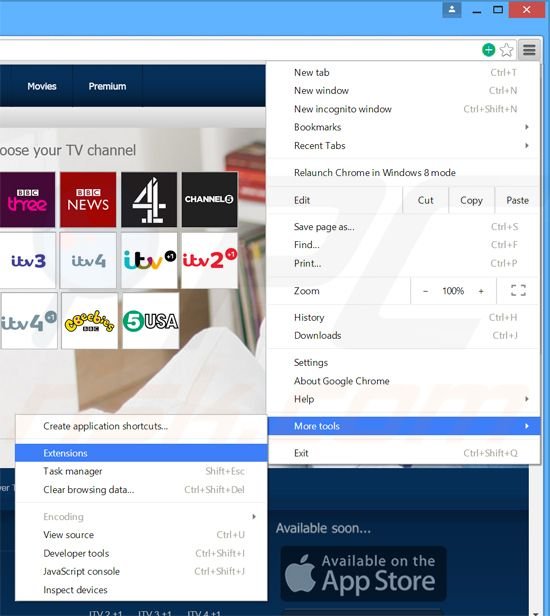
Task: Open the Chrome user profile icon
Action: point(452,9)
